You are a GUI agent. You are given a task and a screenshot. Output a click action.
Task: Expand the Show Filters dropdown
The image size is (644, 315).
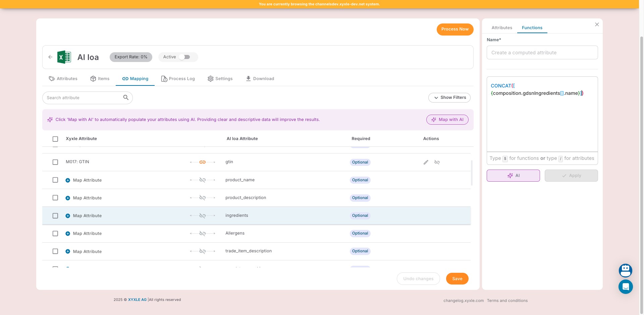[x=449, y=98]
